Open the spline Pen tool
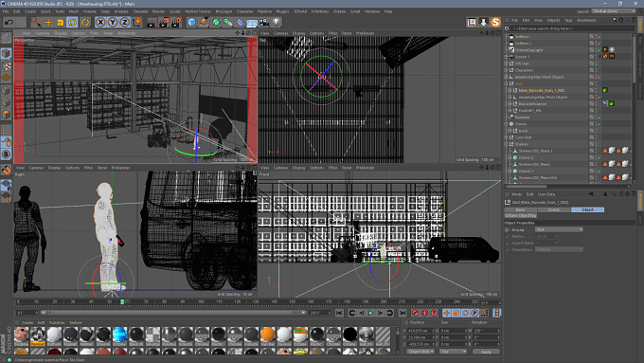Viewport: 644px width, 363px height. 204,22
